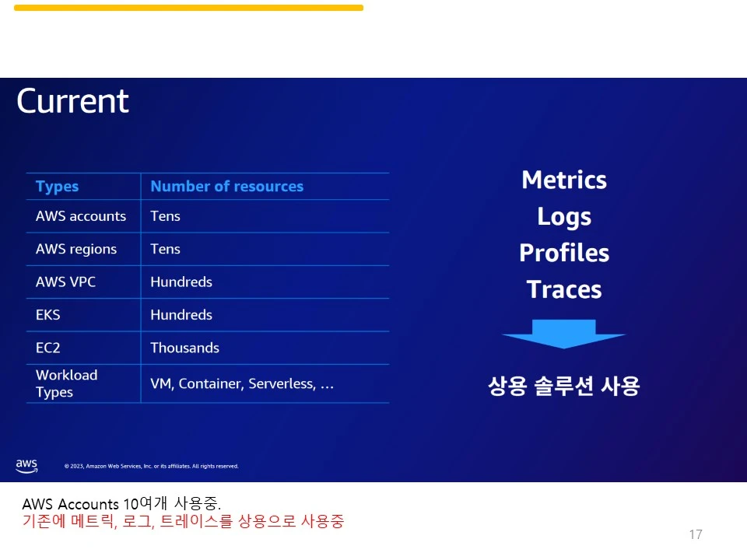747x560 pixels.
Task: Click the 'AWS Accounts 10여개 사용중.' note
Action: pos(121,503)
